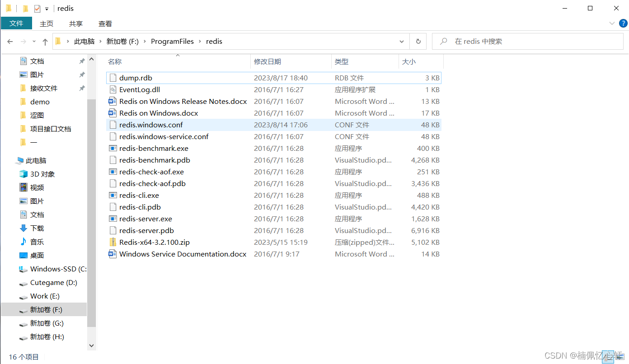Click navigation pane scroll up arrow
The image size is (629, 364).
click(92, 59)
